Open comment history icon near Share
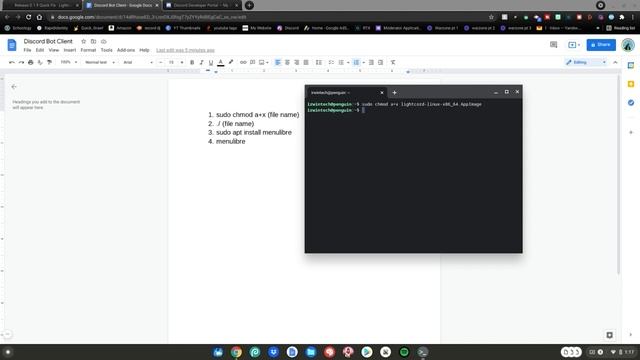Image resolution: width=640 pixels, height=360 pixels. click(x=553, y=44)
